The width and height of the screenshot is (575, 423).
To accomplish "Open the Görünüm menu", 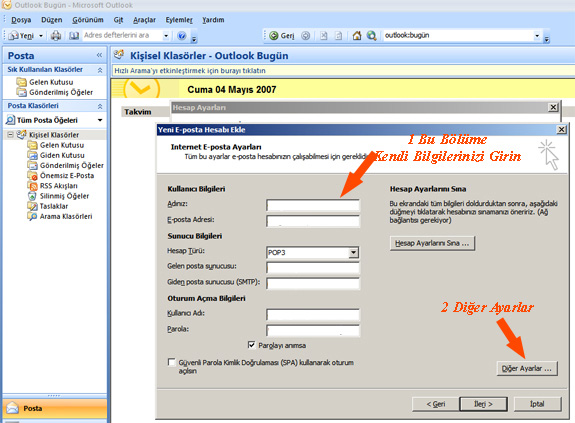I will (x=88, y=20).
